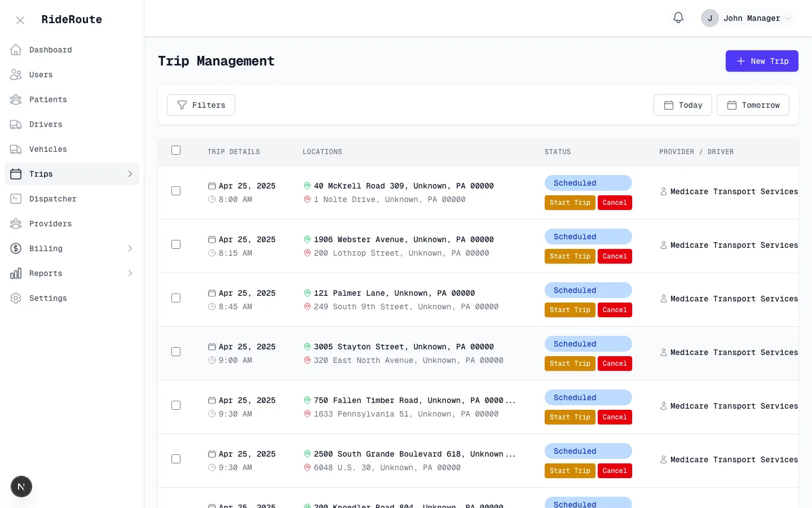Expand the Trips submenu chevron
Image resolution: width=812 pixels, height=508 pixels.
click(130, 174)
